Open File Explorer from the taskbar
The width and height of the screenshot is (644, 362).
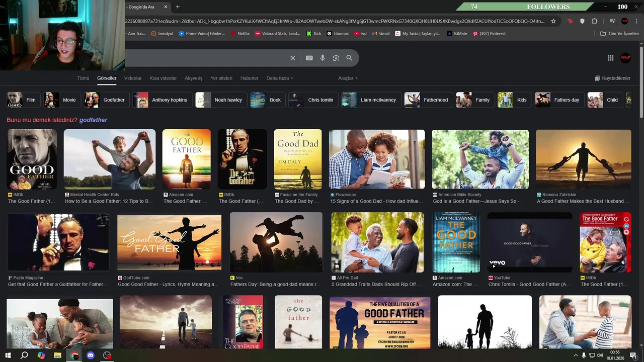57,355
